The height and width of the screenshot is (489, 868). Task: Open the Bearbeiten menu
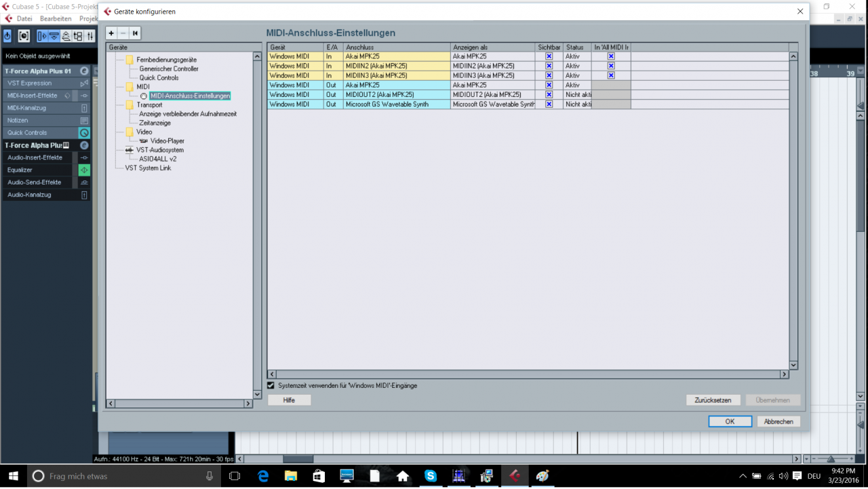point(56,18)
